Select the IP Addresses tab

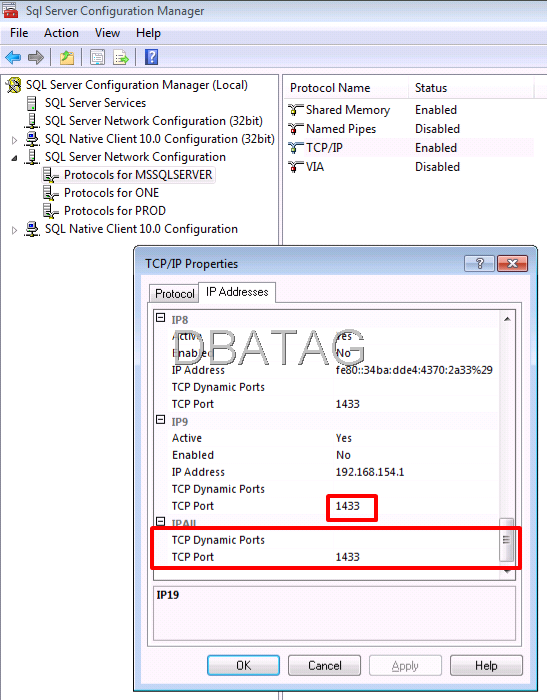point(237,292)
